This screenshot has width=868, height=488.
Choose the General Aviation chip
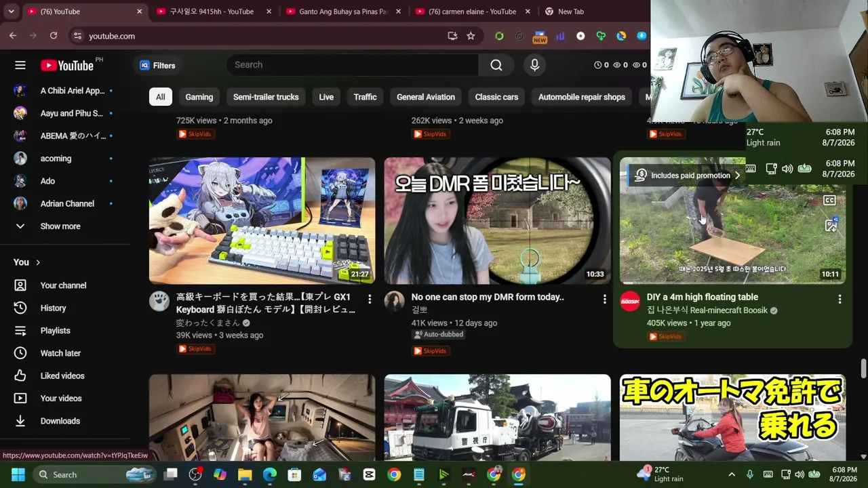pyautogui.click(x=426, y=97)
